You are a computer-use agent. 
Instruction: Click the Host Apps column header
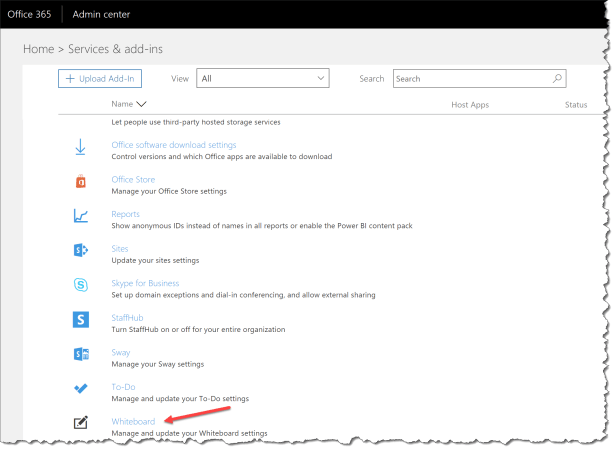pyautogui.click(x=470, y=105)
